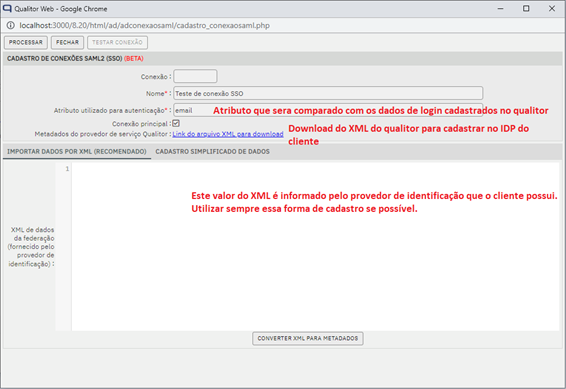The image size is (566, 389).
Task: Click the TESTAR CONEXÃO button
Action: [117, 43]
